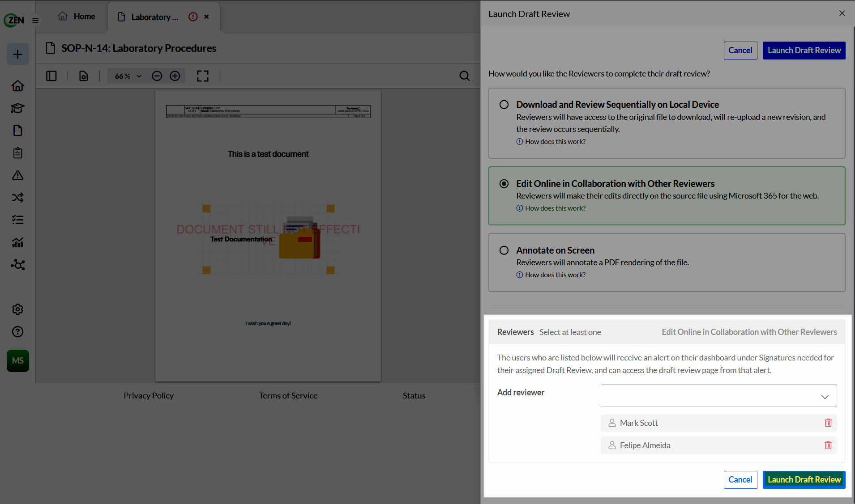Remove reviewer Felipe Almeida with trash icon
Image resolution: width=855 pixels, height=504 pixels.
(x=828, y=445)
